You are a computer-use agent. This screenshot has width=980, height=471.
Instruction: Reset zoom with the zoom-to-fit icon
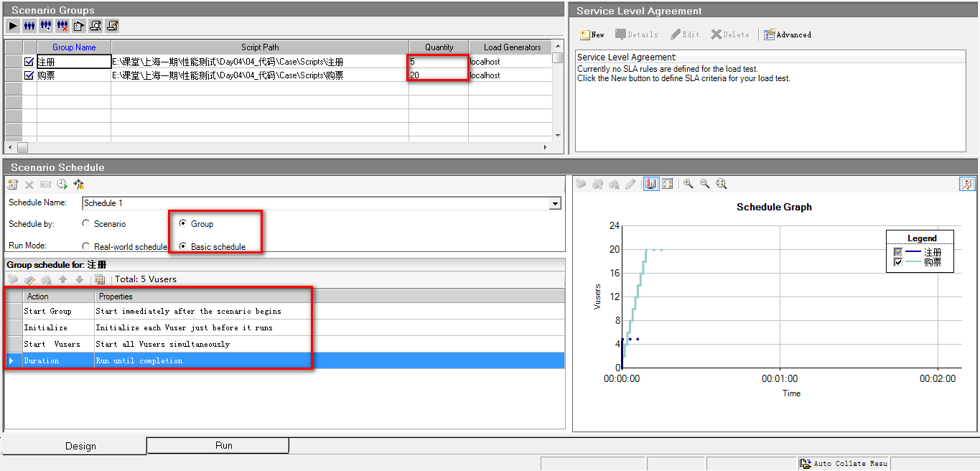coord(722,184)
